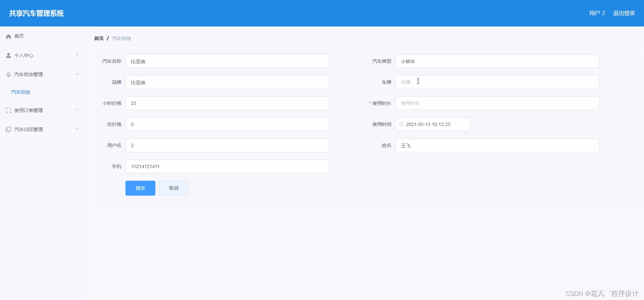Focus the 用户名 input field
Viewport: 644px width, 300px height.
coord(227,145)
